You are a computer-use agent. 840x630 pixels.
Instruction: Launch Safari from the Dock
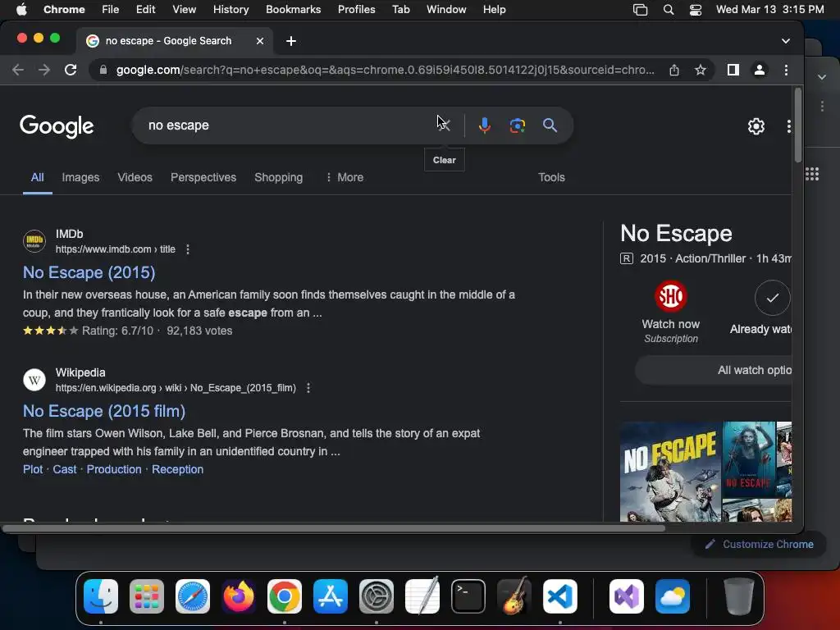click(x=193, y=596)
